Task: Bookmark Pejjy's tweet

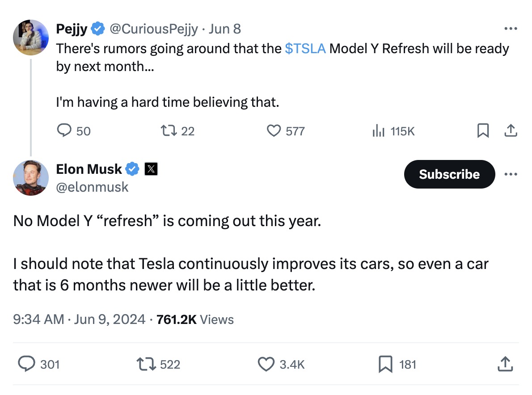Action: point(483,130)
